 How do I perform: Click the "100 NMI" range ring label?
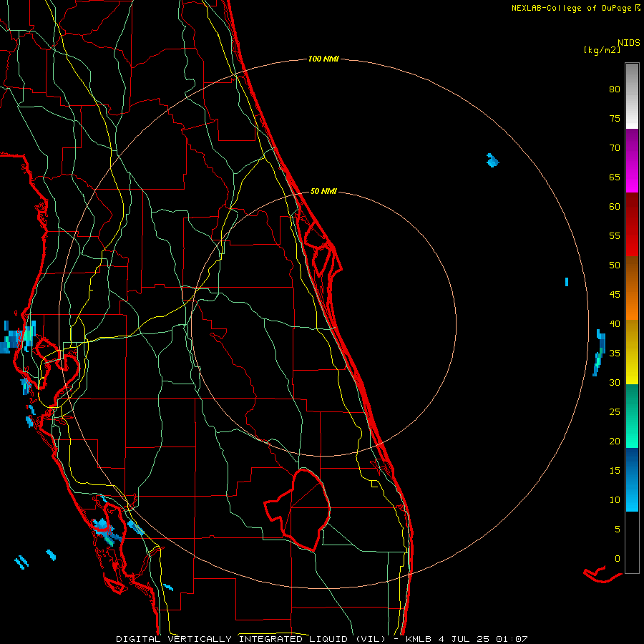tap(323, 59)
